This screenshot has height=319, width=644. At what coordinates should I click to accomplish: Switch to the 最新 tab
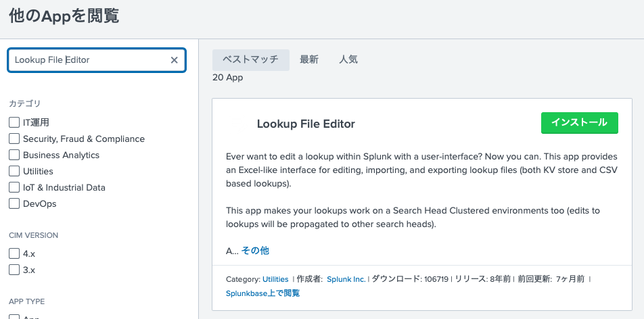click(309, 60)
